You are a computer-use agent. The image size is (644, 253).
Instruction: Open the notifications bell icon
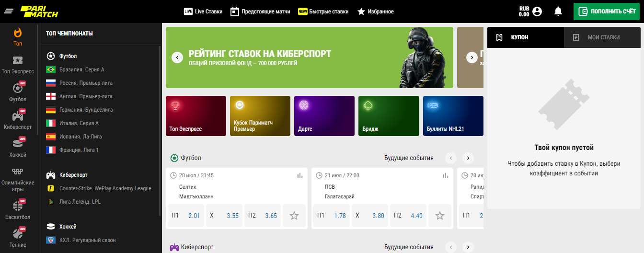[x=558, y=11]
